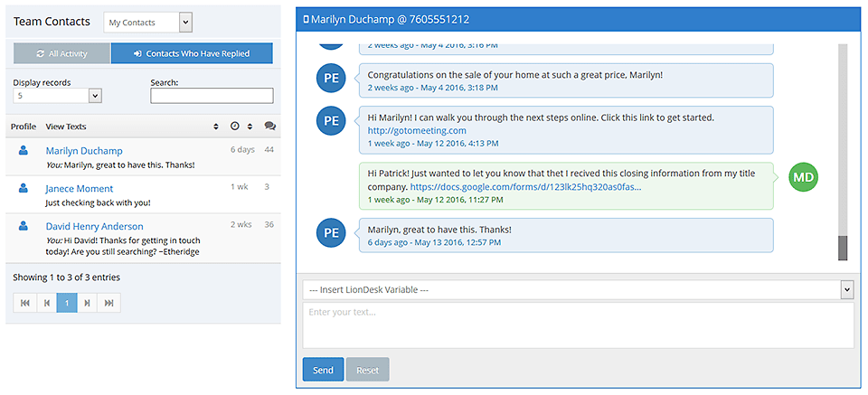Go to last page of contacts

(x=108, y=303)
